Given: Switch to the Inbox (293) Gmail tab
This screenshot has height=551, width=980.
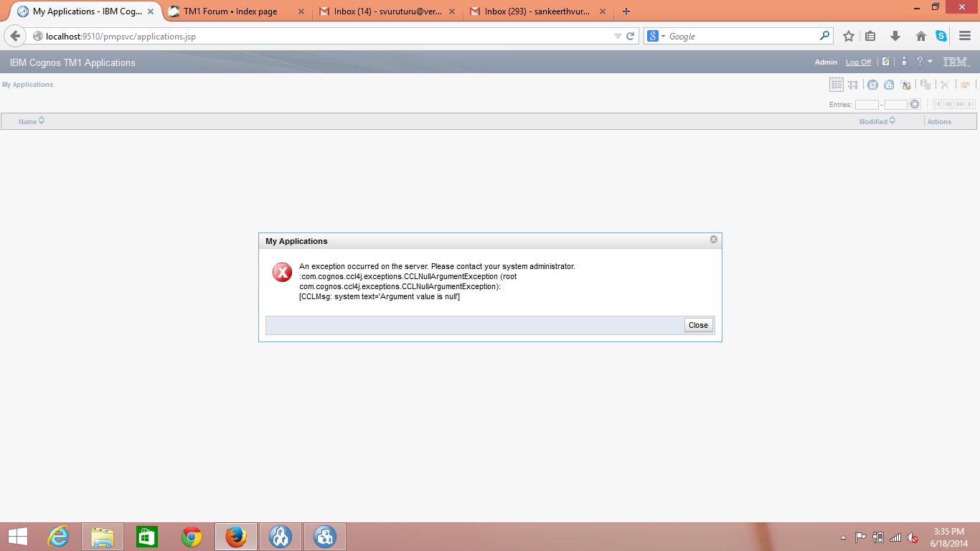Looking at the screenshot, I should point(537,11).
